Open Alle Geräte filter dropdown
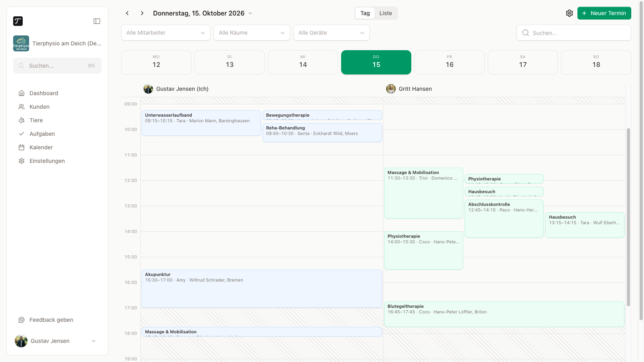This screenshot has height=362, width=644. pyautogui.click(x=332, y=33)
